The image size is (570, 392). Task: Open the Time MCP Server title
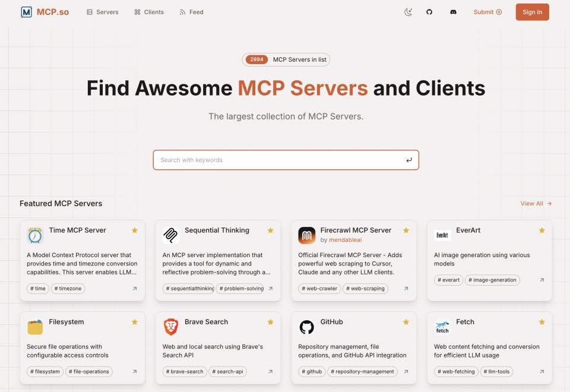(x=77, y=230)
